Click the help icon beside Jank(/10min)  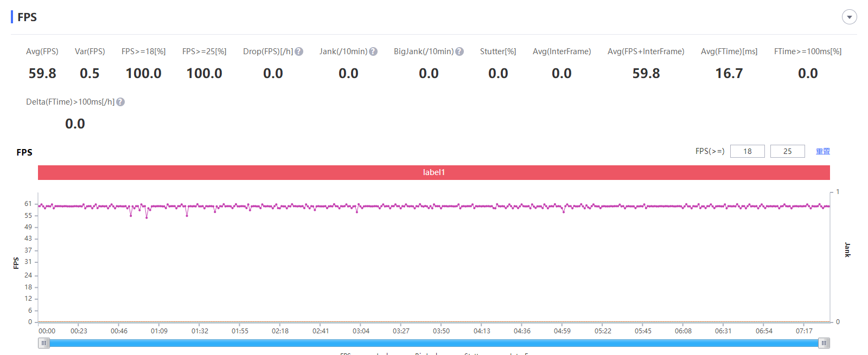point(373,51)
